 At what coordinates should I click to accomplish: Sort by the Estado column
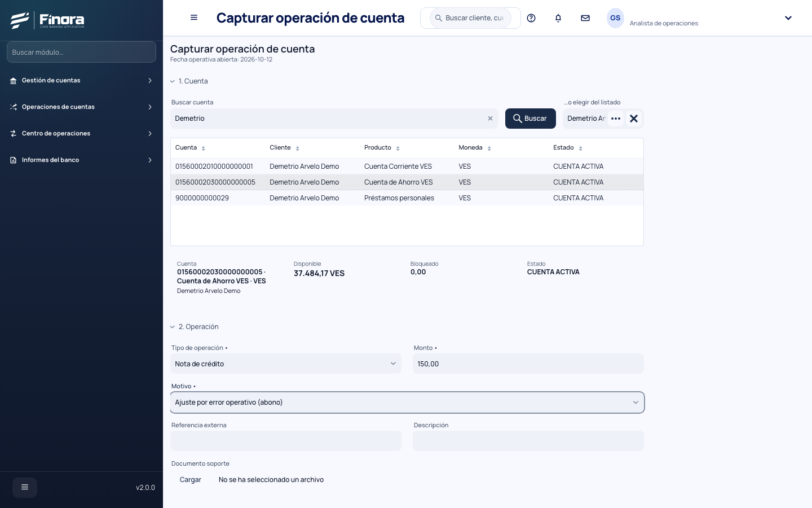point(581,148)
